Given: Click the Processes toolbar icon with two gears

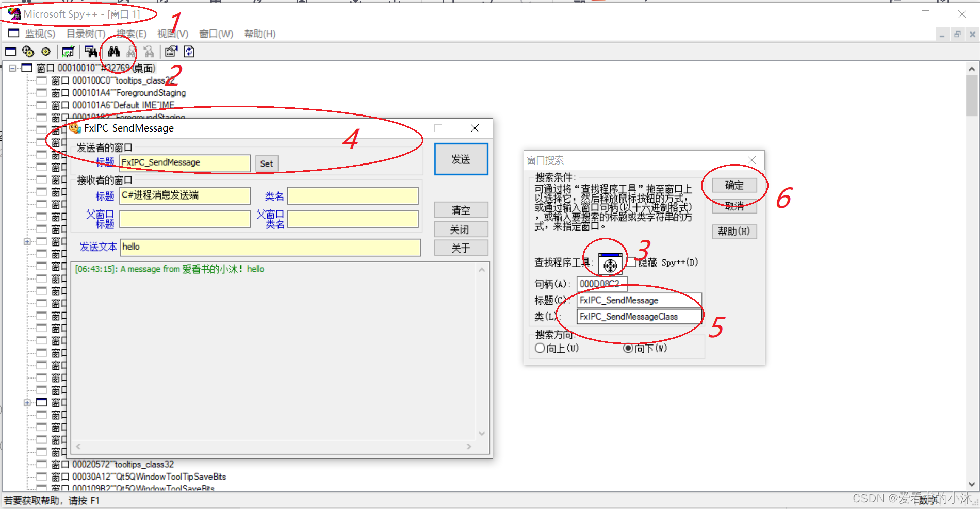Looking at the screenshot, I should click(x=28, y=52).
